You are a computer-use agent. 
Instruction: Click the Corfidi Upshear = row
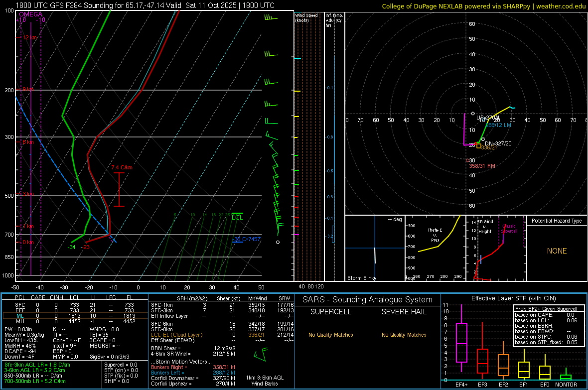coord(193,384)
